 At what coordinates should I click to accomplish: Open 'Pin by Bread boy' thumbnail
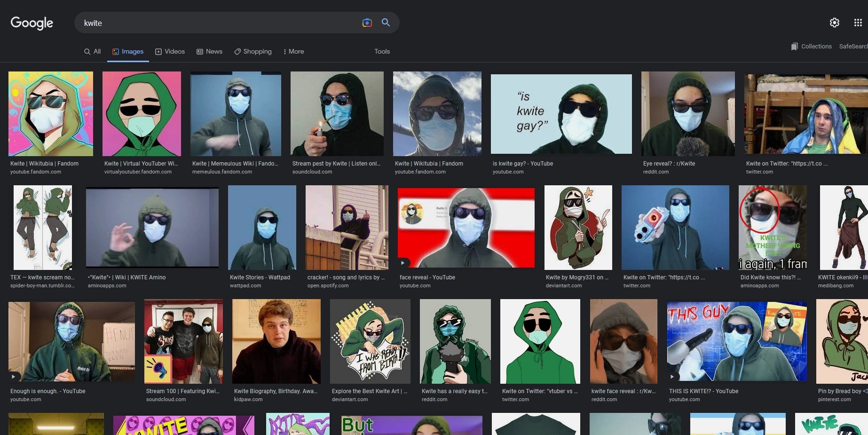(842, 341)
